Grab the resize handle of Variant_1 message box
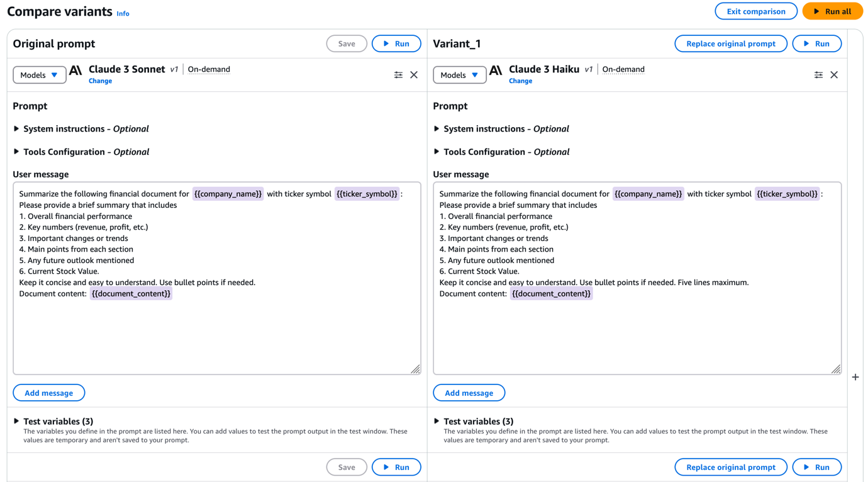Image resolution: width=868 pixels, height=482 pixels. coord(836,369)
